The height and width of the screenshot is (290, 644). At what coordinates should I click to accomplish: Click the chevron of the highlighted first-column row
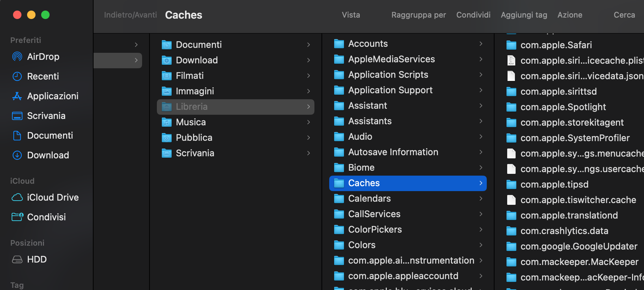136,60
